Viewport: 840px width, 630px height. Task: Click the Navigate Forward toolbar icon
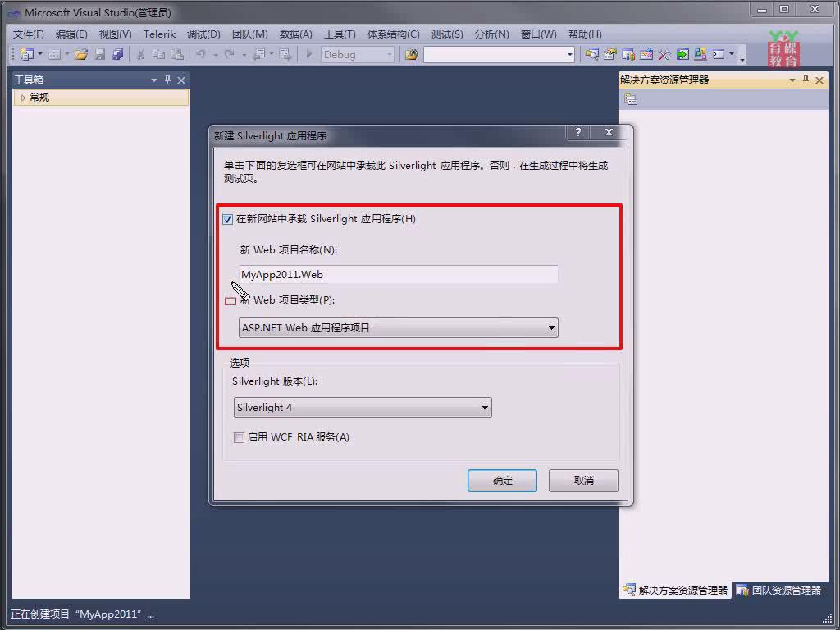(285, 54)
